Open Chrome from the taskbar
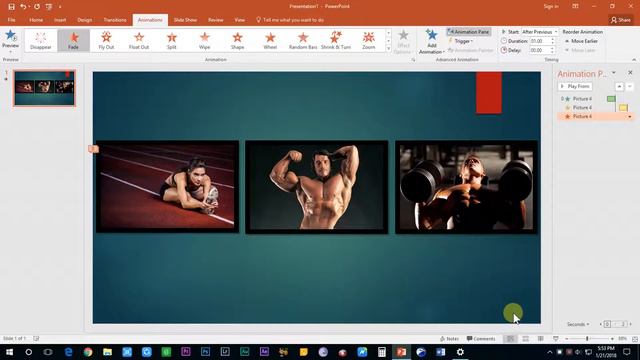 pyautogui.click(x=88, y=352)
